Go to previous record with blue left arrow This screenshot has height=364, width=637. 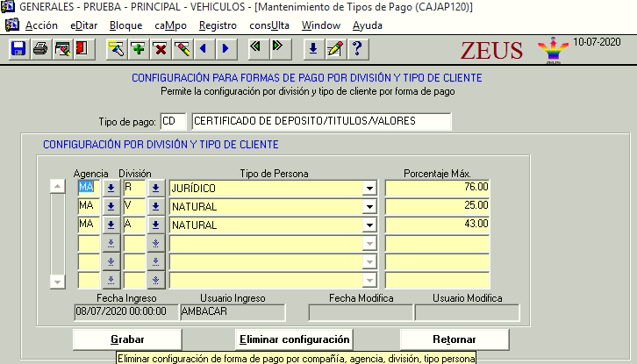click(204, 48)
